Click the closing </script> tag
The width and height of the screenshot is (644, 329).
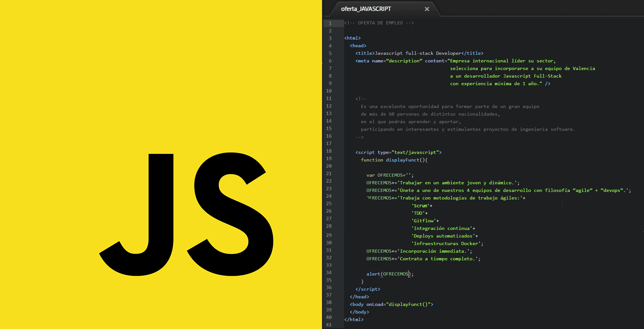pos(368,289)
